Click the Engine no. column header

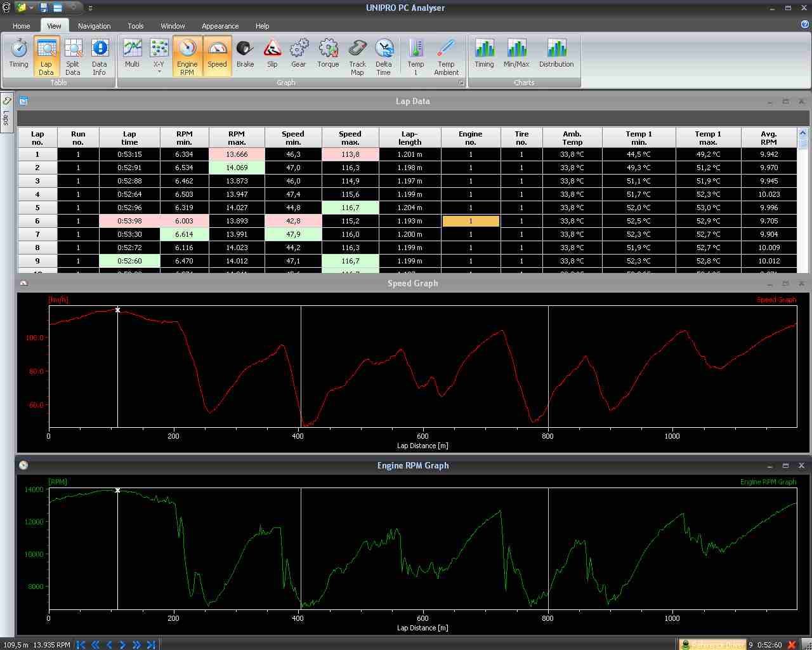coord(471,138)
